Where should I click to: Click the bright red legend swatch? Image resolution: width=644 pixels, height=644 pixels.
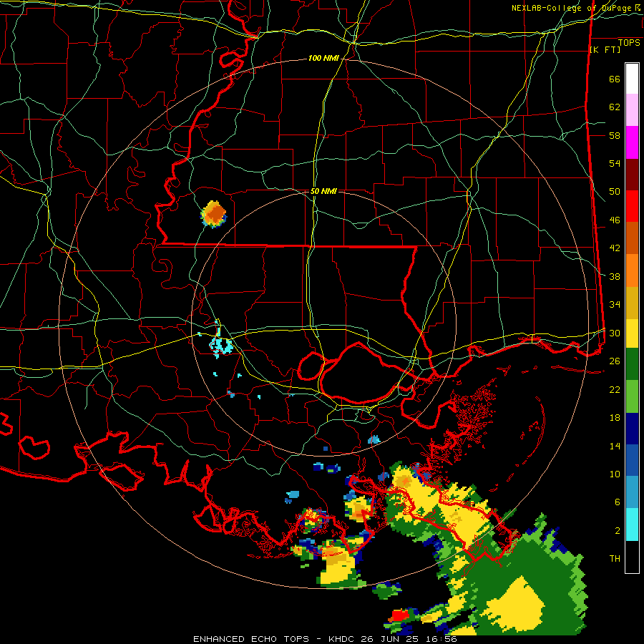[632, 206]
